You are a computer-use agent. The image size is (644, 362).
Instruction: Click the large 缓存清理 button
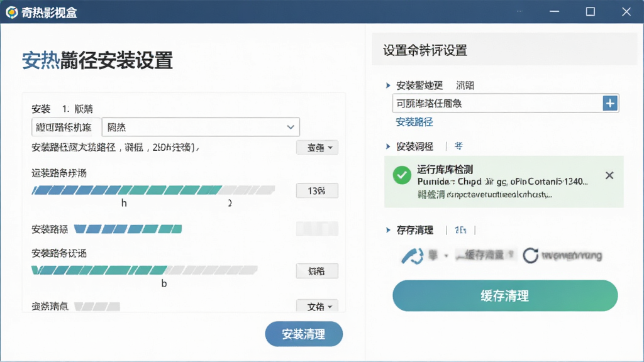pos(505,295)
